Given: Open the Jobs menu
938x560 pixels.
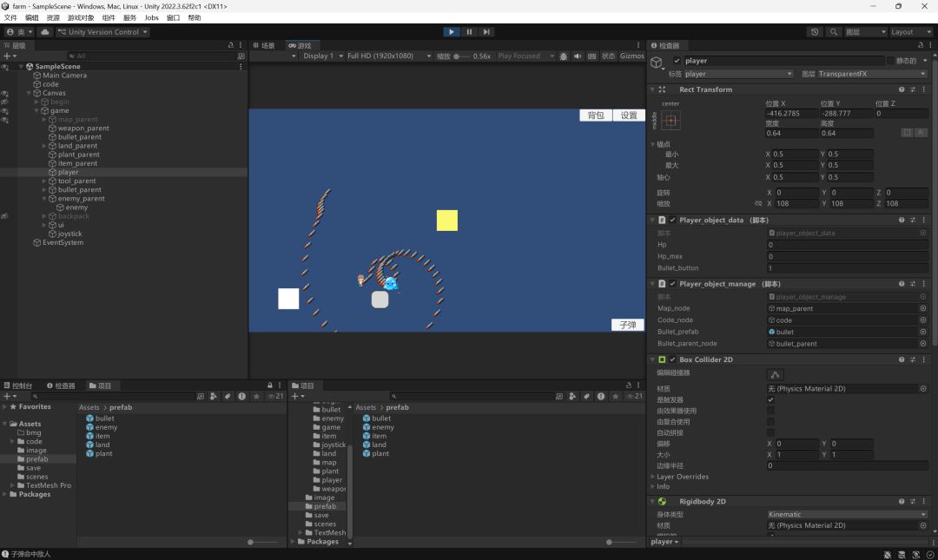Looking at the screenshot, I should point(151,17).
